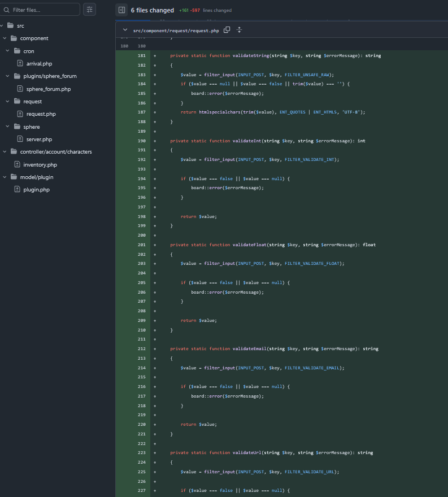Image resolution: width=448 pixels, height=497 pixels.
Task: Click the server.php file diff icon
Action: [x=20, y=139]
